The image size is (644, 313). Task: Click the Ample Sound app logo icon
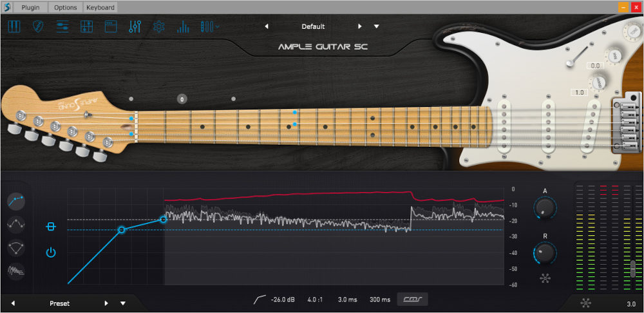point(6,7)
